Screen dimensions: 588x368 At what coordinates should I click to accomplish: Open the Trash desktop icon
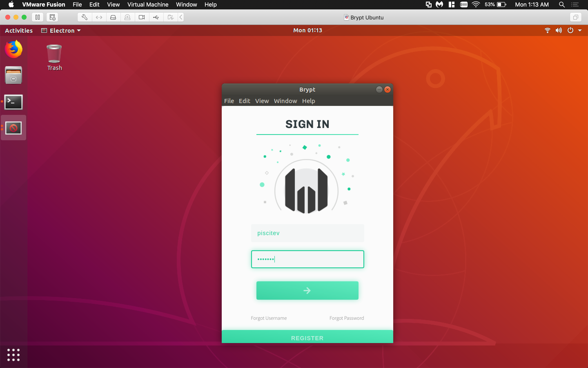coord(55,57)
